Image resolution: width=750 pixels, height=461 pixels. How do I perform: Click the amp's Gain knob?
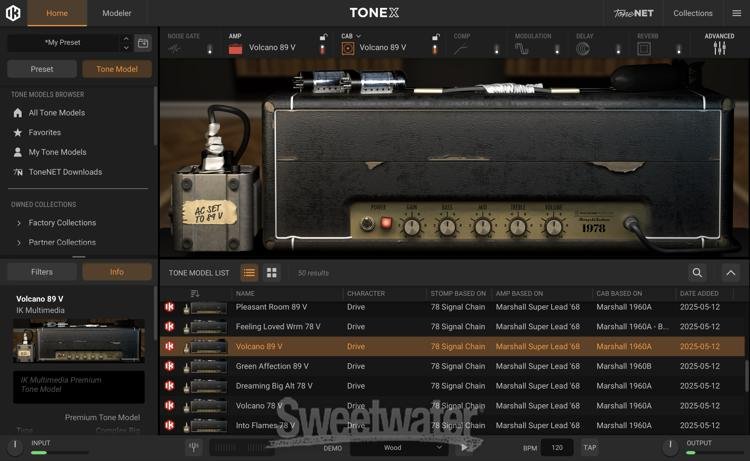(x=412, y=227)
